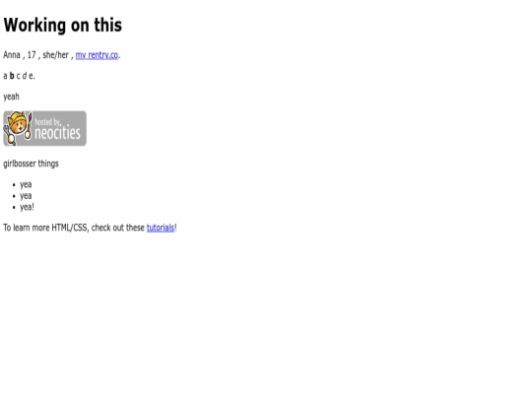532x399 pixels.
Task: Click the letter 'a' before bold b
Action: click(5, 76)
